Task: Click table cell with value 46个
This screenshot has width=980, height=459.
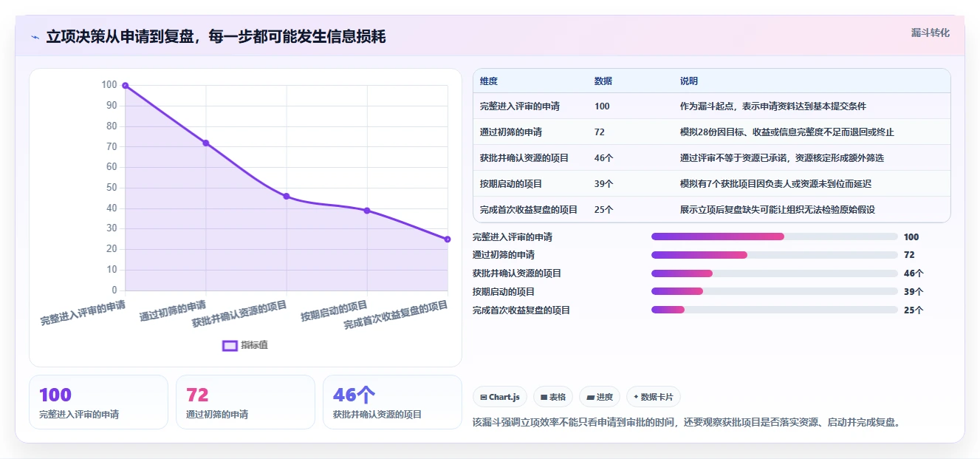Action: coord(604,158)
